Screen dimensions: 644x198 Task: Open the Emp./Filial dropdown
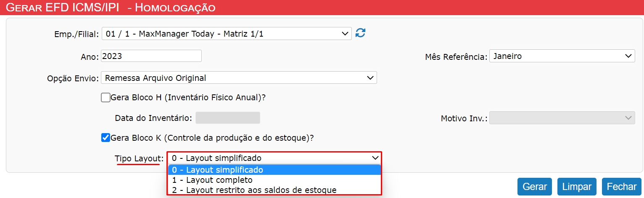227,34
